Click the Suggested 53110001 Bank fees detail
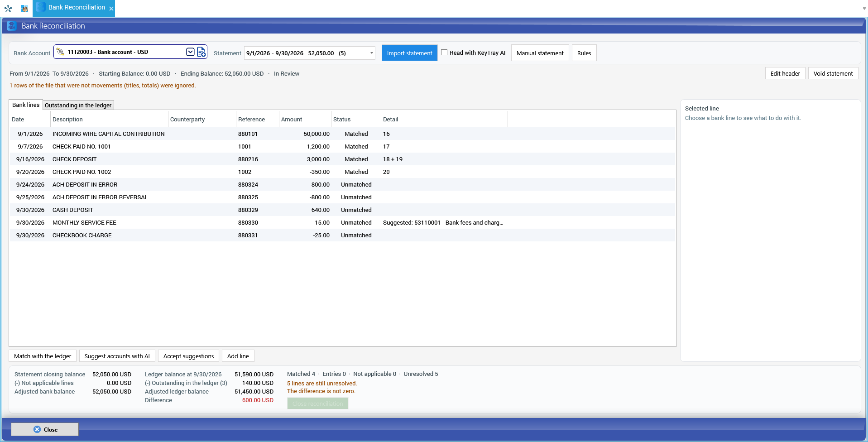This screenshot has width=868, height=442. 443,222
